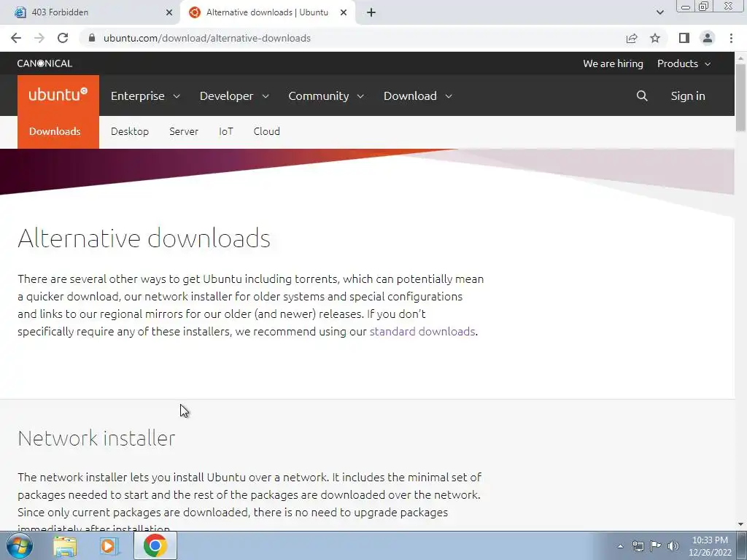Viewport: 747px width, 560px height.
Task: Expand the Products dropdown
Action: tap(684, 63)
